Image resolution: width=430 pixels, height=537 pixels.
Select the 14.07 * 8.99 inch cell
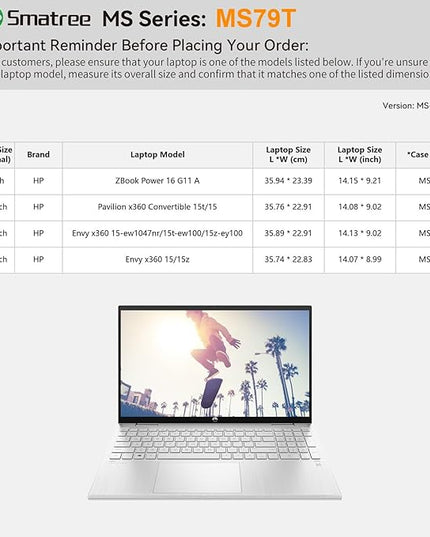(360, 259)
